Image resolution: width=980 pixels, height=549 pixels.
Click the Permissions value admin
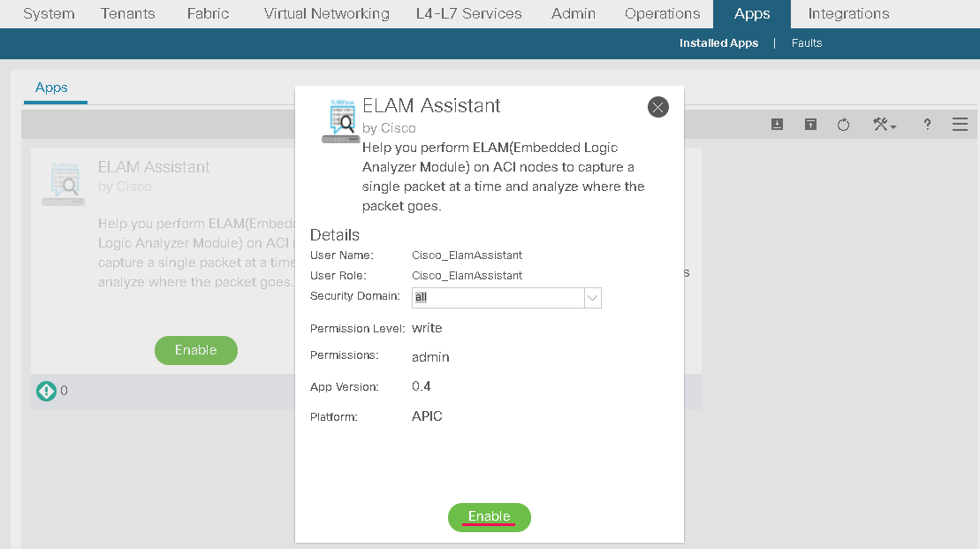point(430,357)
